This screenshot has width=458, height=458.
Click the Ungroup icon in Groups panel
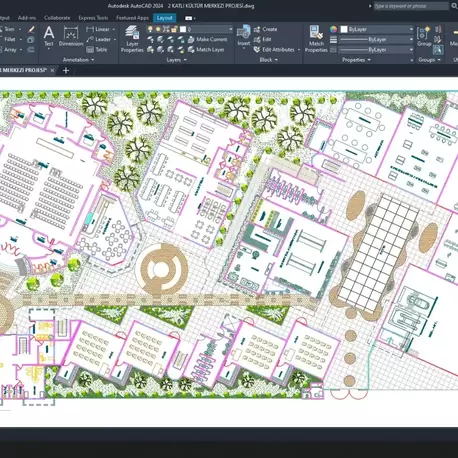(x=438, y=29)
